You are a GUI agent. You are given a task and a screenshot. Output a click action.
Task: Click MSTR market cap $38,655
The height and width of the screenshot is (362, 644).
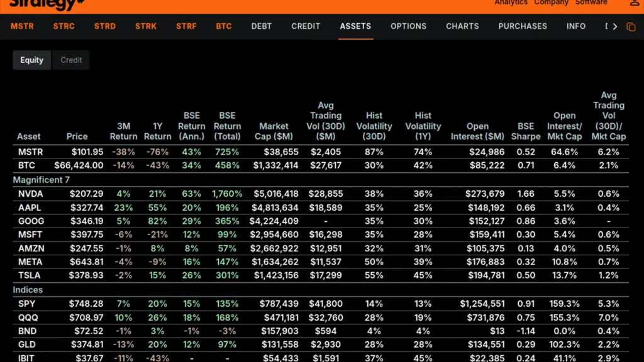(x=281, y=152)
